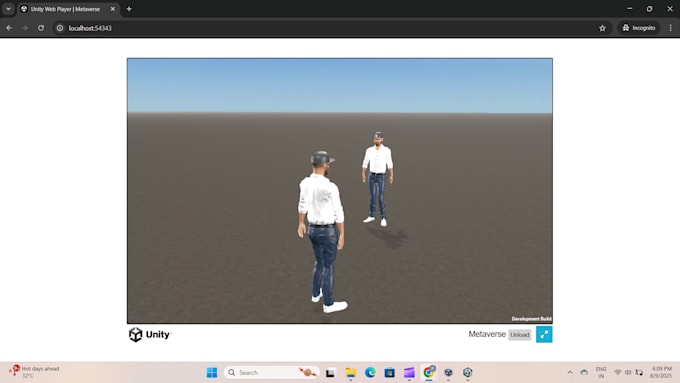This screenshot has height=383, width=680.
Task: Click the taskbar Search box
Action: tap(271, 373)
